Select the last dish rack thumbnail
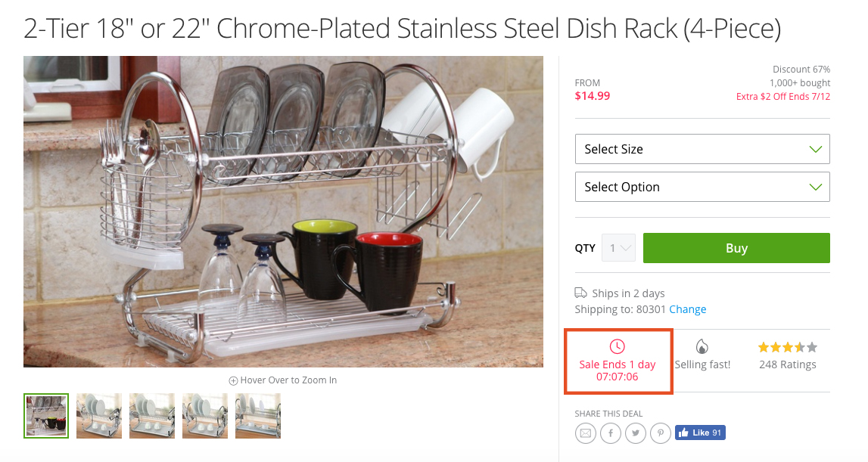This screenshot has height=462, width=868. click(257, 416)
